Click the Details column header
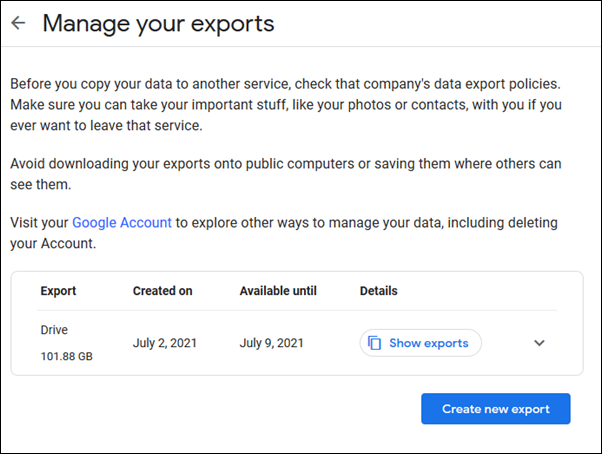Viewport: 602px width, 454px height. [379, 291]
